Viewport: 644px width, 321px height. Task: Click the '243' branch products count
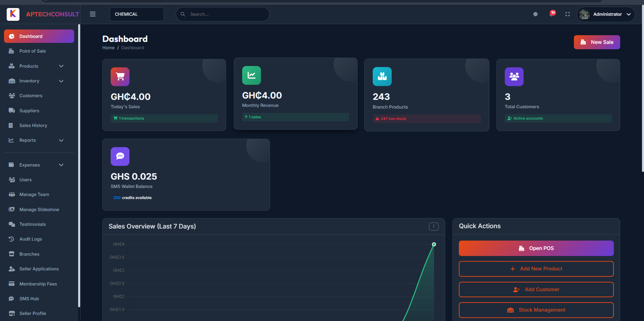pos(381,97)
